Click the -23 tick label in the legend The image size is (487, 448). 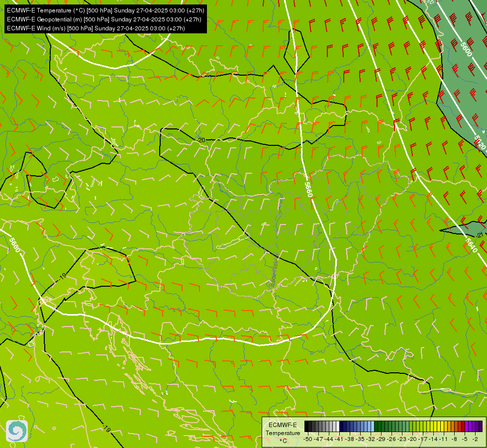[401, 439]
